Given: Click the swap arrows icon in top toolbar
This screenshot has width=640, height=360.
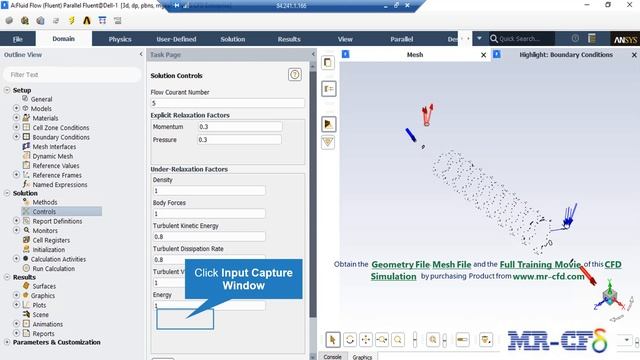Looking at the screenshot, I should [x=56, y=20].
